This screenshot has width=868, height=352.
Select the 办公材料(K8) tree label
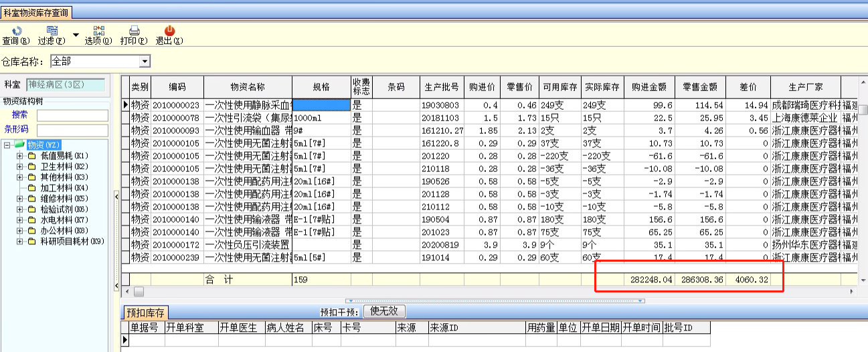[x=64, y=231]
